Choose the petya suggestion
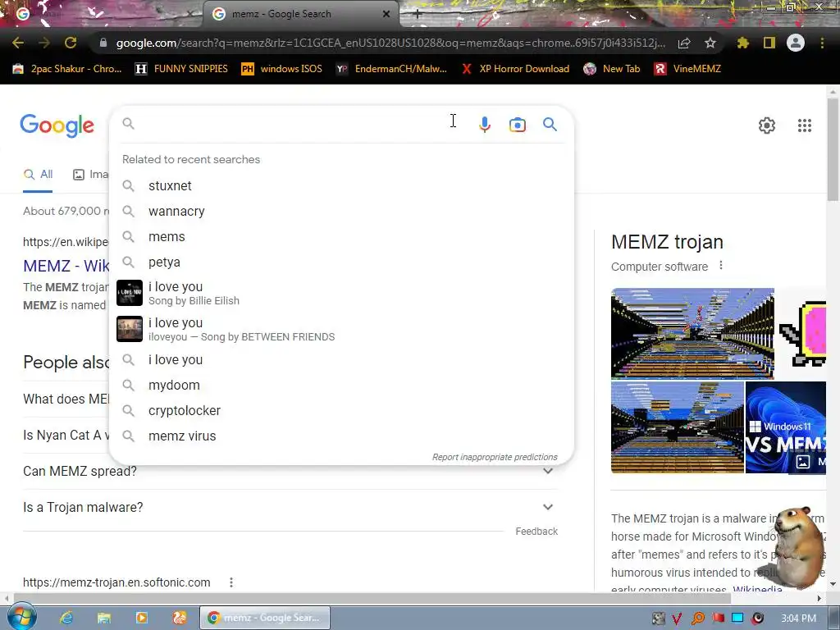The width and height of the screenshot is (840, 630). tap(341, 262)
